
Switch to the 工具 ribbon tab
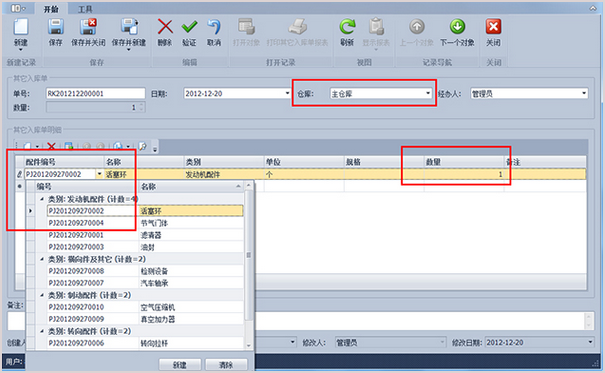pos(85,9)
